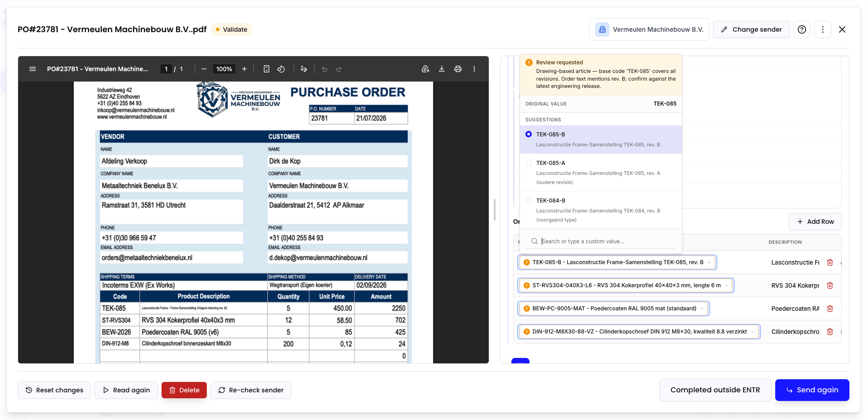Click Lasconstructie description cell in first row

795,262
